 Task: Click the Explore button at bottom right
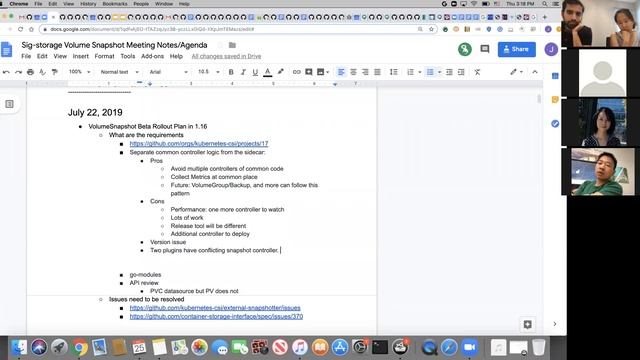tap(527, 324)
